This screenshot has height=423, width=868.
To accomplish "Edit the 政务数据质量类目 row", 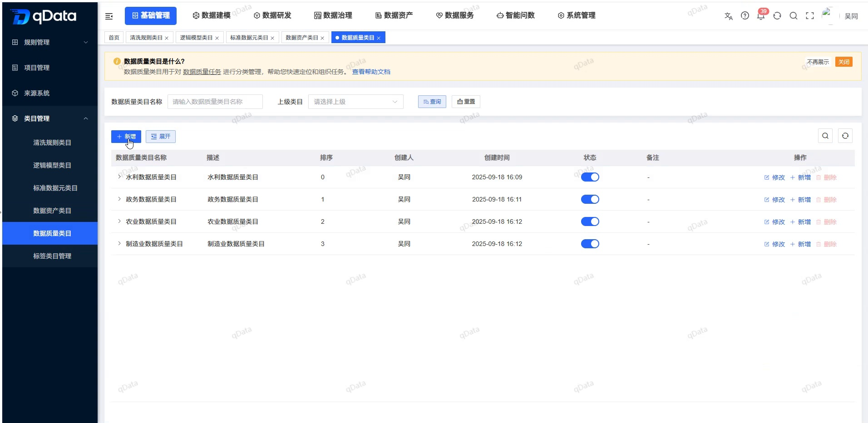I will click(x=774, y=200).
